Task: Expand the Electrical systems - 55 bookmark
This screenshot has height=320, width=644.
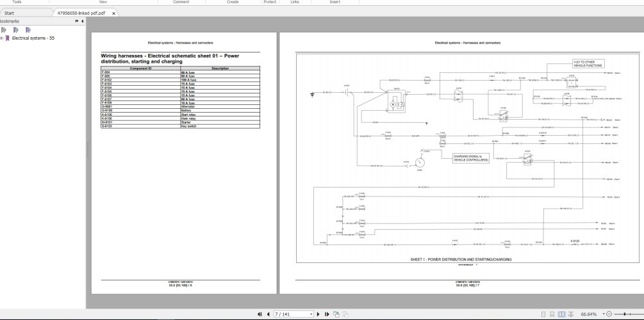Action: pyautogui.click(x=2, y=38)
